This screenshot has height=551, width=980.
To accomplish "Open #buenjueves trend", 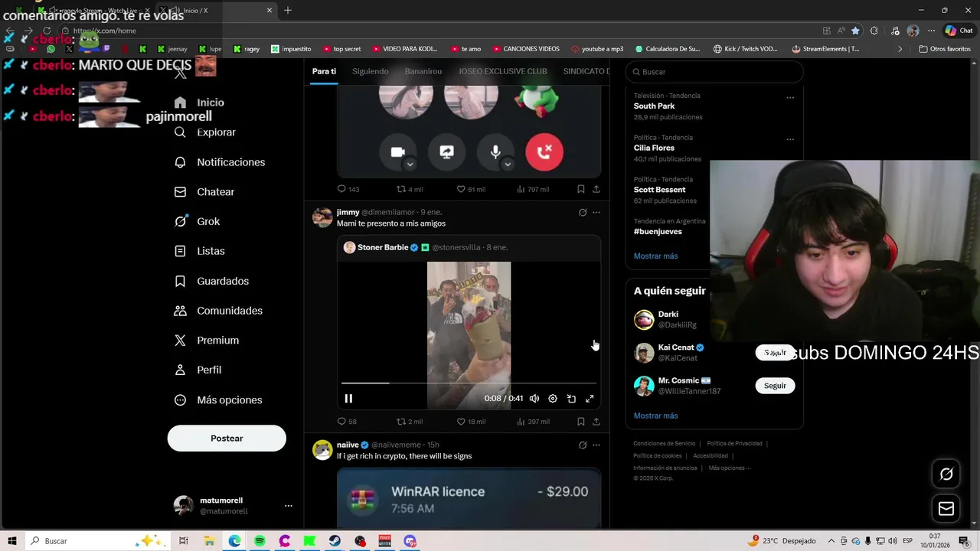I will pos(658,232).
